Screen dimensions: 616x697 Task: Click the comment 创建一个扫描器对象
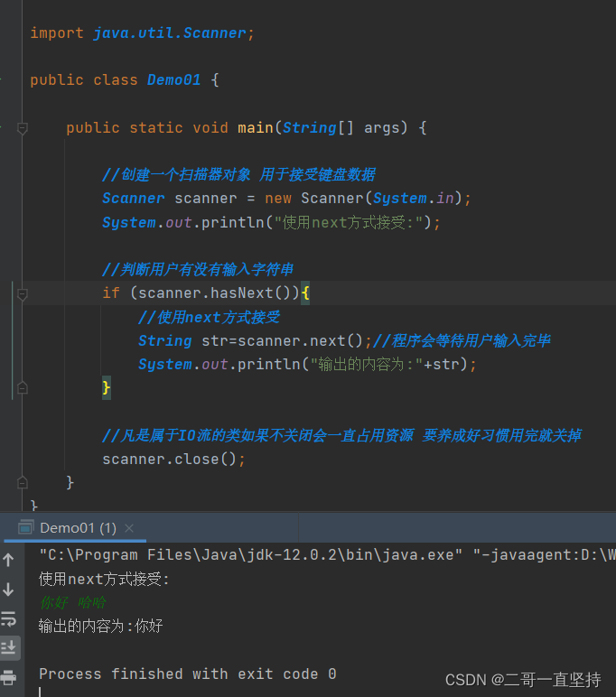(x=238, y=174)
